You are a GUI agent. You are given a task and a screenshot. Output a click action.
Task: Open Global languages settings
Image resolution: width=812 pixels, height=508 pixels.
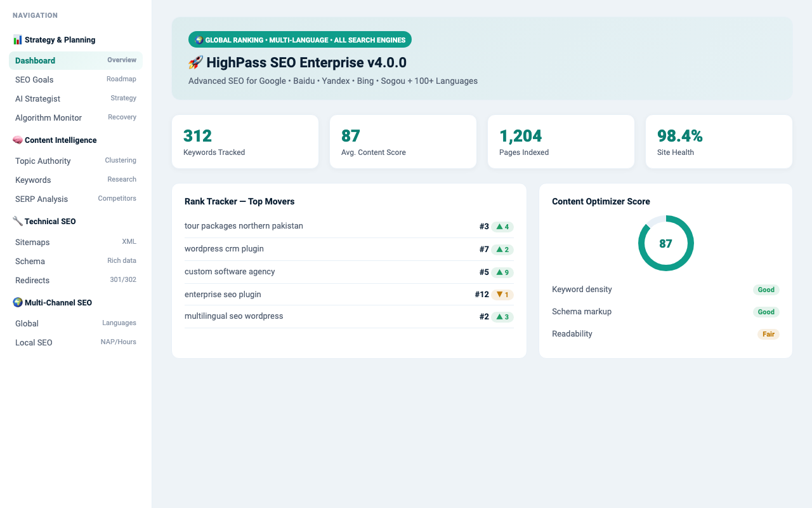[x=75, y=323]
